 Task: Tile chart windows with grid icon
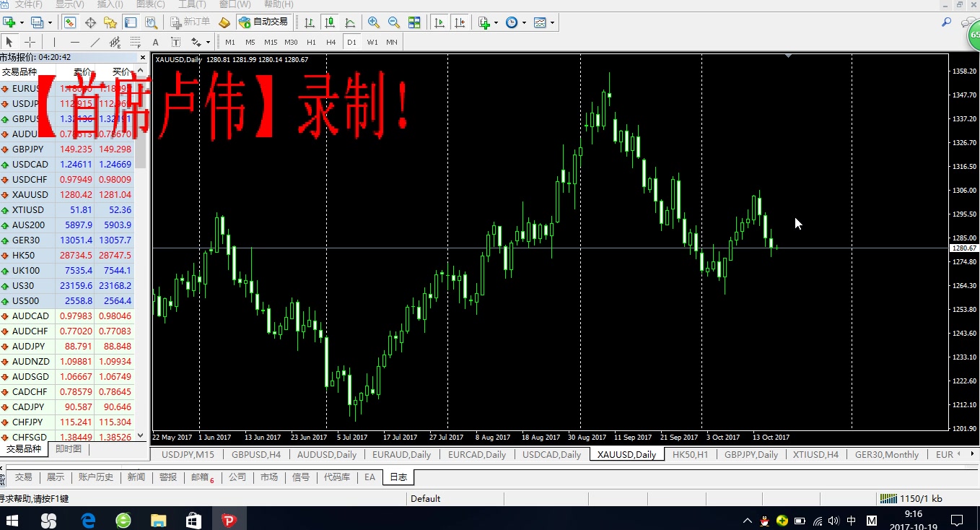pos(414,22)
